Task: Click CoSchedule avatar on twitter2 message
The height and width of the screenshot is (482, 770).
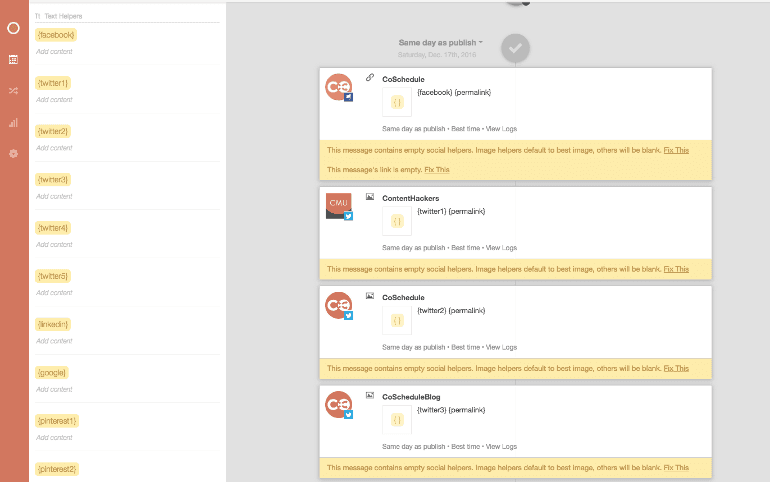Action: click(338, 305)
